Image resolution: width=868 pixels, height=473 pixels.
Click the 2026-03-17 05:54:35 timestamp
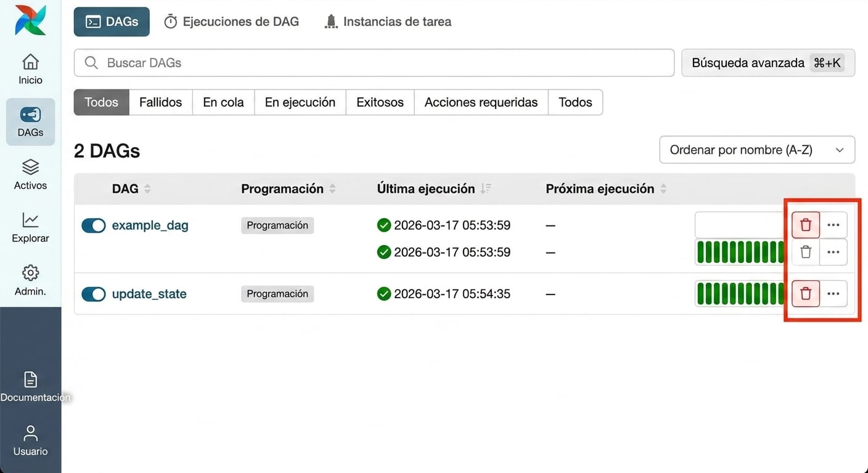coord(452,294)
